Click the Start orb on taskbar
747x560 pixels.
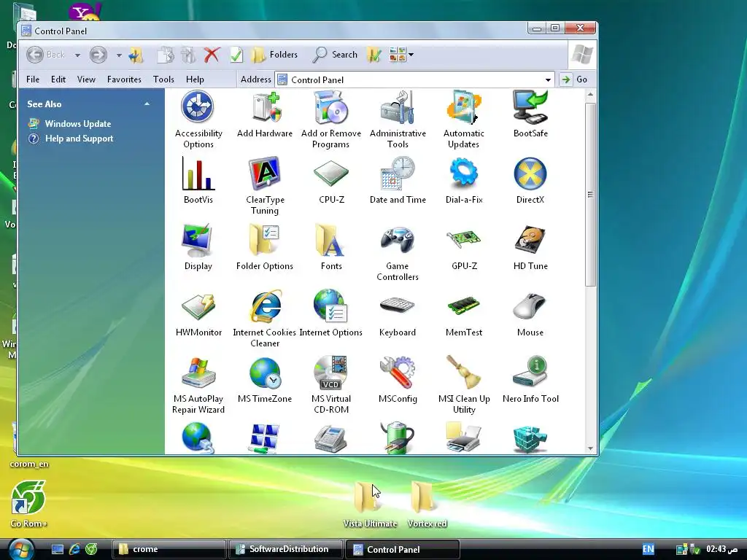[x=20, y=549]
